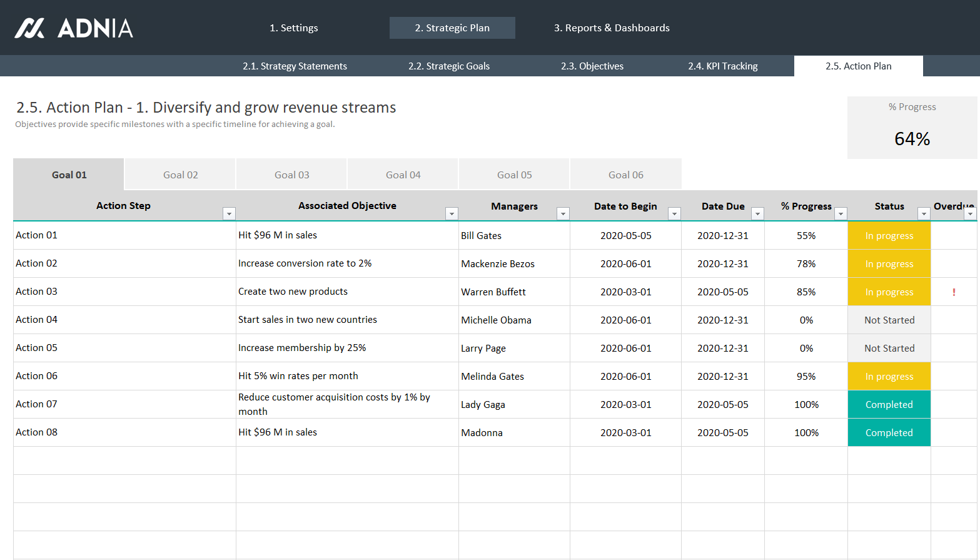
Task: Open the % Progress column filter
Action: click(841, 214)
